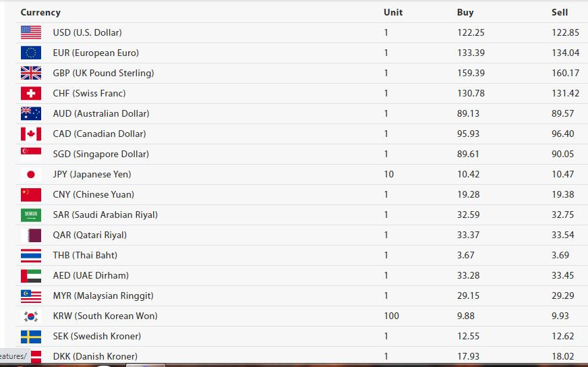The height and width of the screenshot is (367, 588).
Task: Click the EUR sell rate 134.04
Action: (566, 53)
